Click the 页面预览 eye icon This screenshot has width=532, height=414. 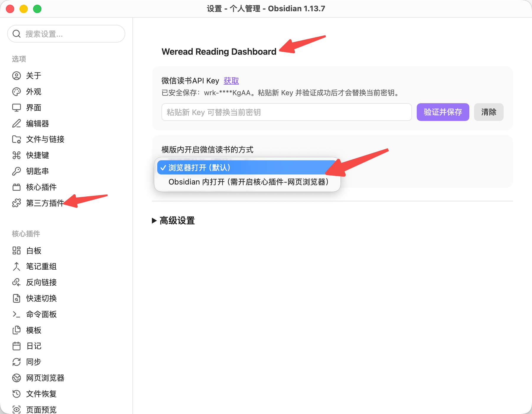pyautogui.click(x=17, y=410)
